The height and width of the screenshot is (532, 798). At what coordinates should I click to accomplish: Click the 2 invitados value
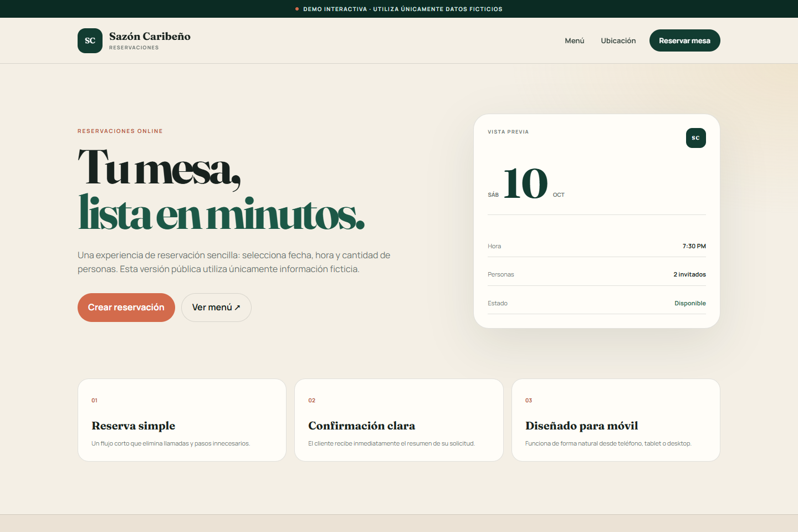pyautogui.click(x=690, y=274)
